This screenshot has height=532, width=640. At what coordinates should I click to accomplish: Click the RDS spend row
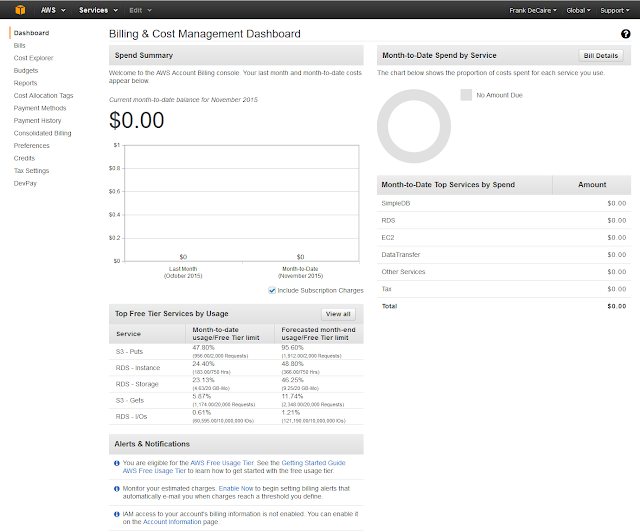click(x=504, y=220)
